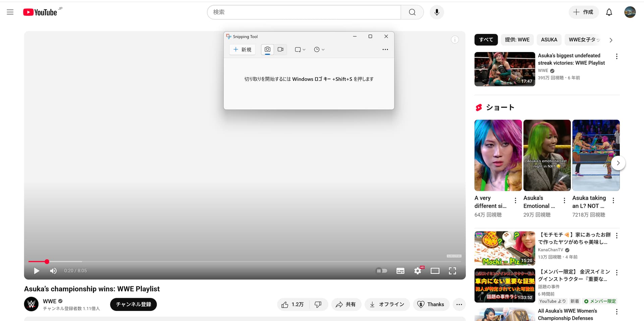Subscribe with チャンネル登録 button

coord(133,304)
